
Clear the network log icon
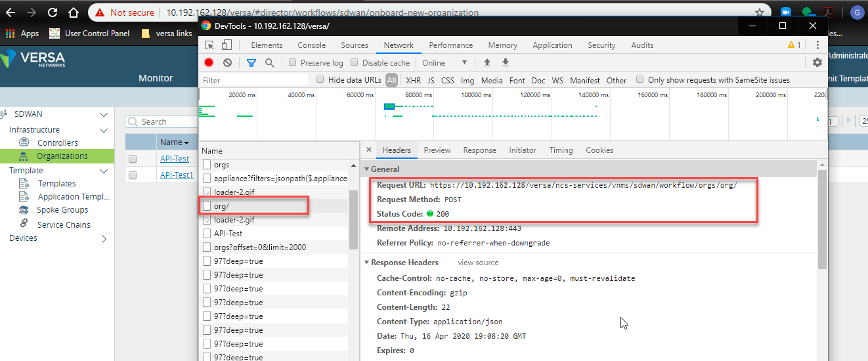coord(227,63)
